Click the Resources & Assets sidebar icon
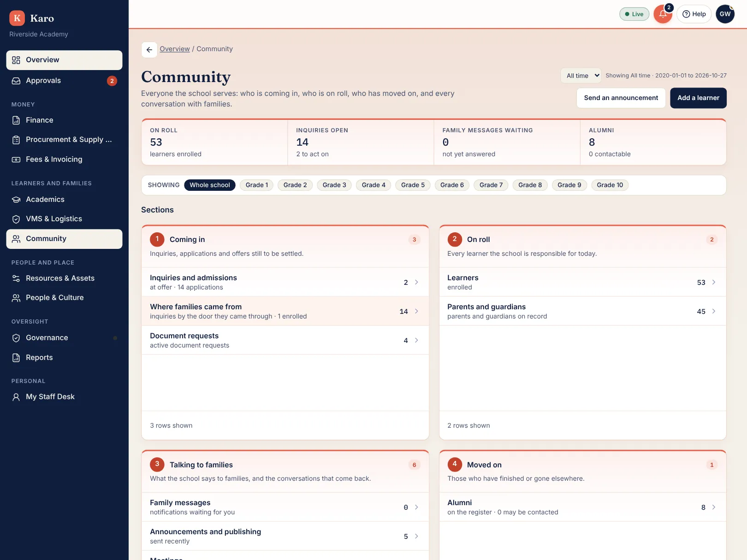The image size is (747, 560). (x=16, y=278)
